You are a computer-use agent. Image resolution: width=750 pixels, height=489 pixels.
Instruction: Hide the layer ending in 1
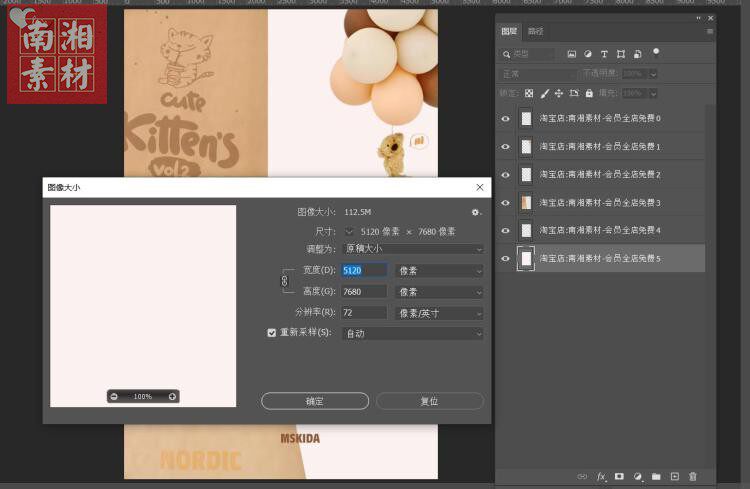(505, 146)
